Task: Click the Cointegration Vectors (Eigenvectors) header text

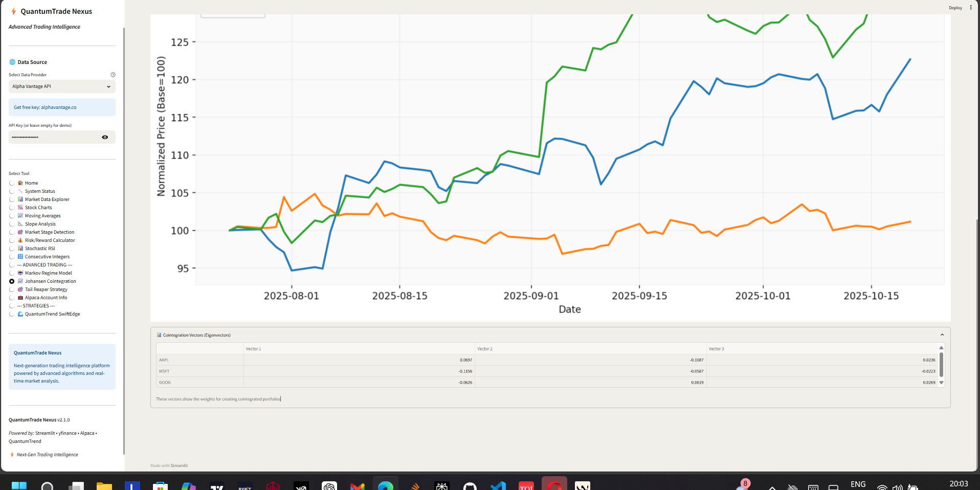Action: (196, 335)
